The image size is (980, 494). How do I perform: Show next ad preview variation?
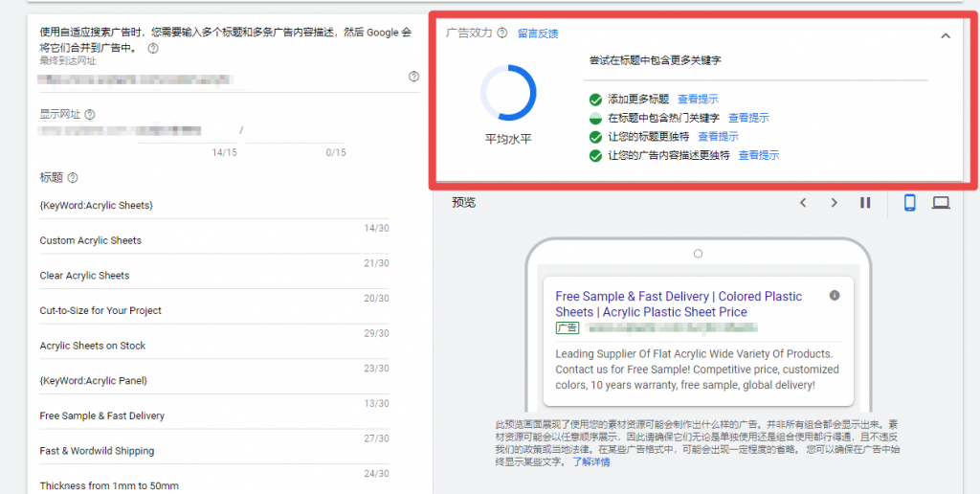[x=834, y=203]
